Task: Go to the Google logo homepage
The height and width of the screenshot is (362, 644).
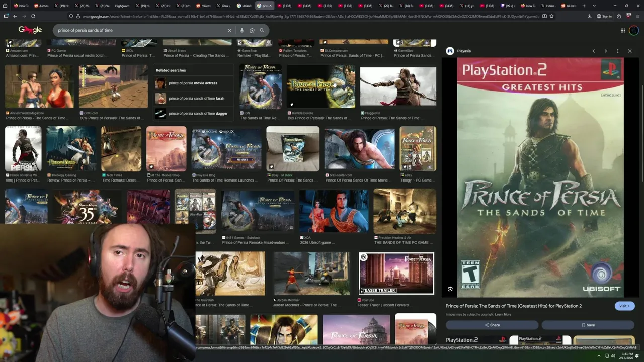Action: pos(30,30)
